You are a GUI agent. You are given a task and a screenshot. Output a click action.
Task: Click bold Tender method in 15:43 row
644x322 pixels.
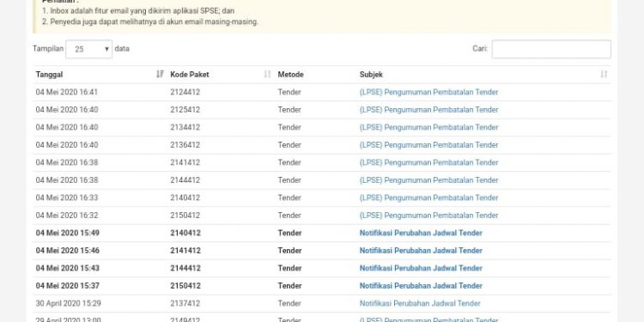coord(289,268)
